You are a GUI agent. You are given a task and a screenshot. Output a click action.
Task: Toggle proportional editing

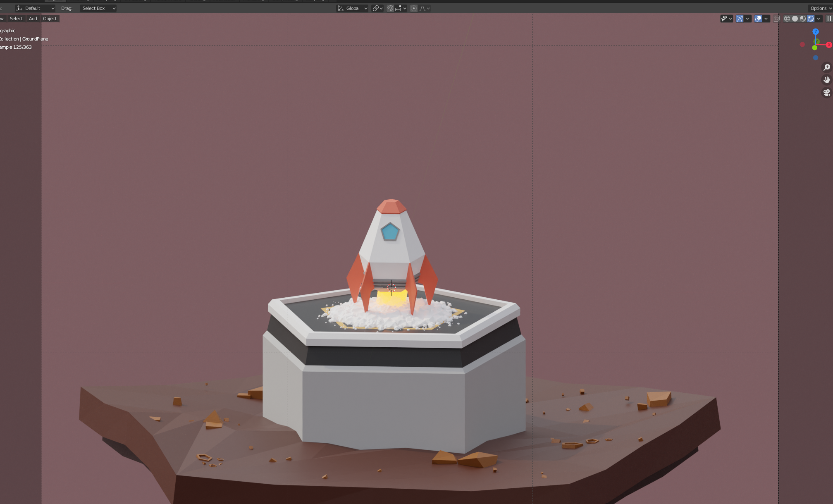(413, 8)
